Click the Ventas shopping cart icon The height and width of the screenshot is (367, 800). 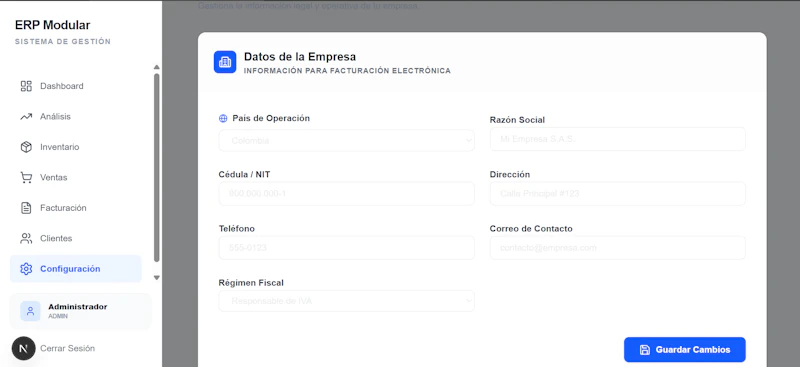coord(26,178)
